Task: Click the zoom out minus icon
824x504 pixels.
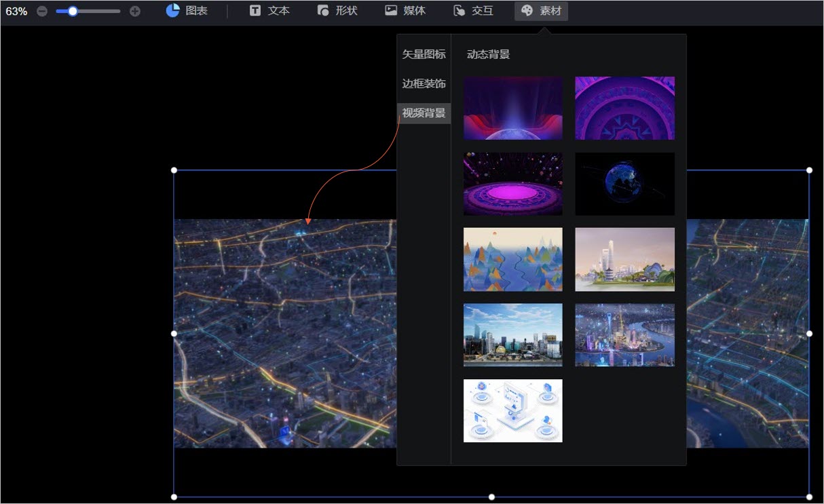Action: coord(42,12)
